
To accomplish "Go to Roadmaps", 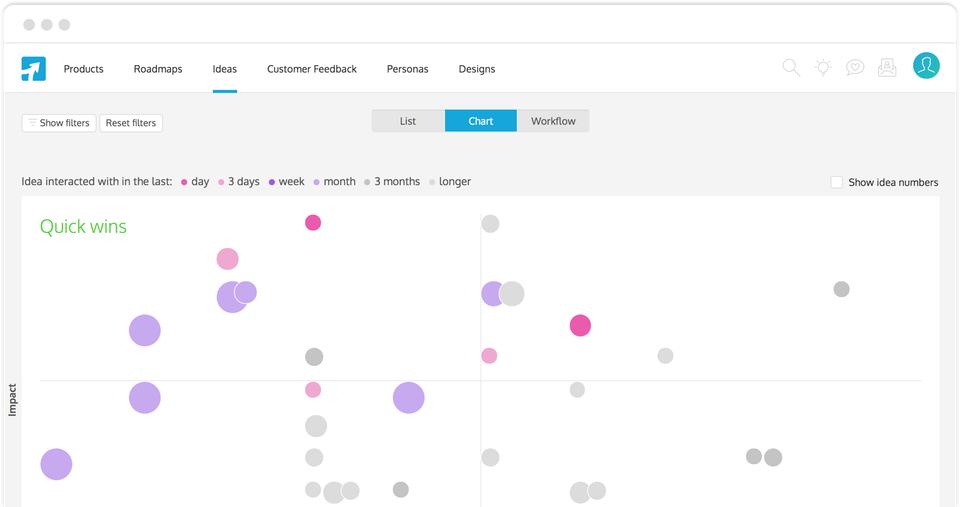I will tap(158, 69).
